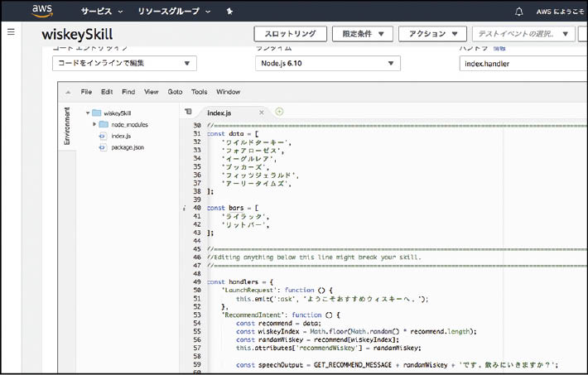Click the wiskeySkill function title
The image size is (588, 375).
pos(77,35)
